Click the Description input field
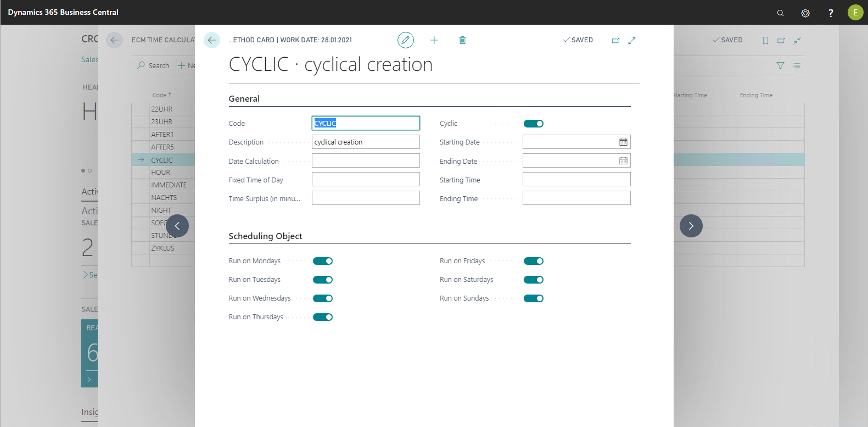 (x=366, y=142)
